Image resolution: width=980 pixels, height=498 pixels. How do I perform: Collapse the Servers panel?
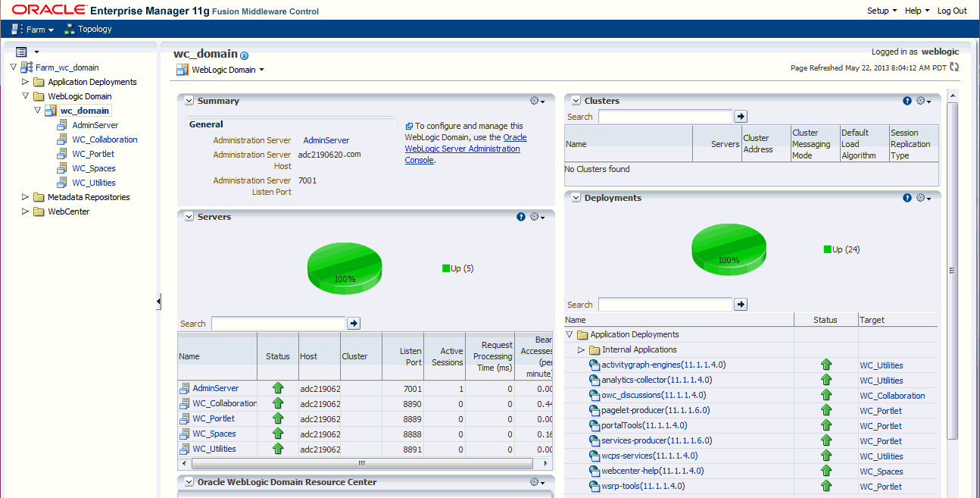pyautogui.click(x=189, y=217)
